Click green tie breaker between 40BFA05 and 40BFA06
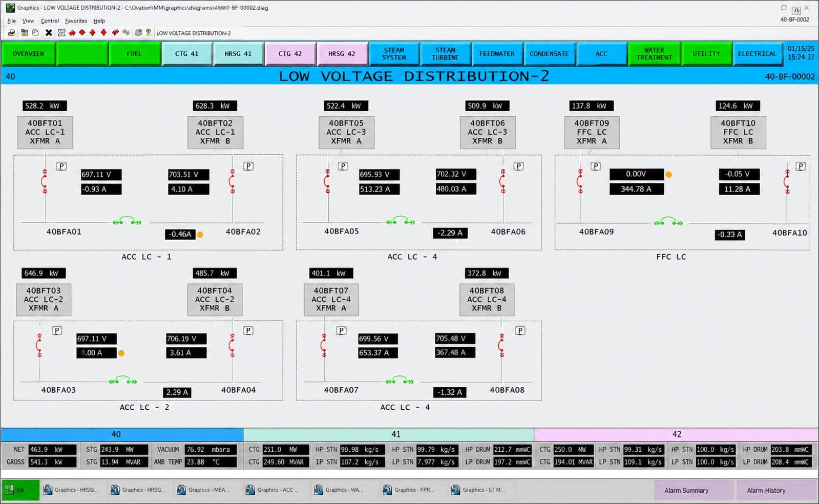The height and width of the screenshot is (504, 819). click(x=400, y=221)
